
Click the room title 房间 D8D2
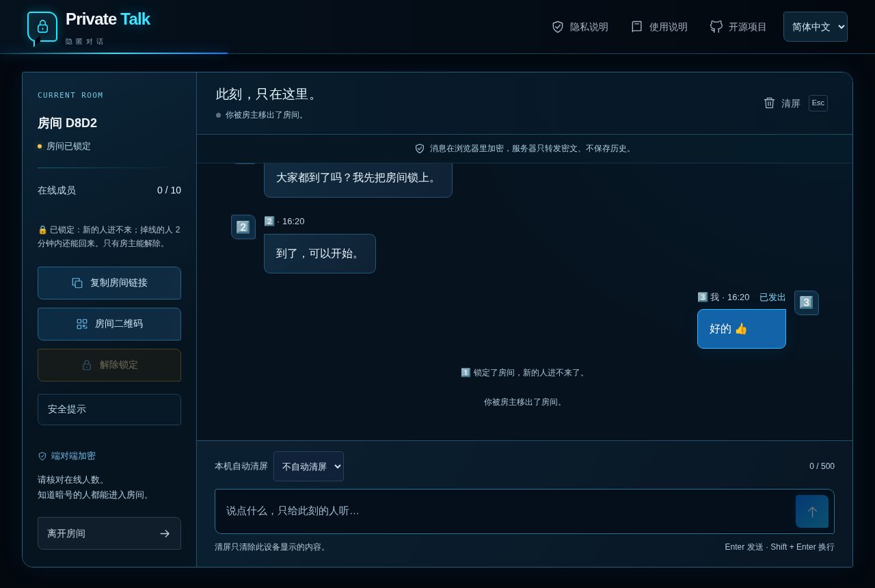(67, 123)
